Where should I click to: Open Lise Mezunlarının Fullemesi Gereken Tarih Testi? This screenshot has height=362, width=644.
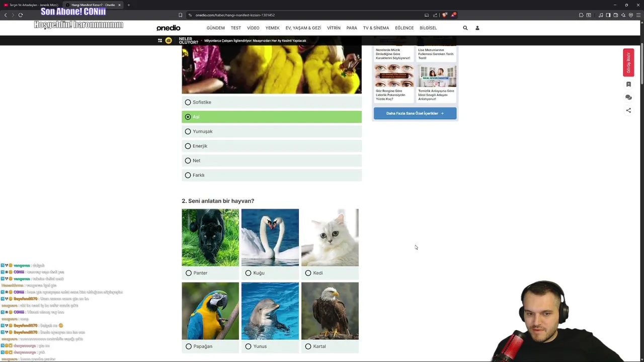436,54
